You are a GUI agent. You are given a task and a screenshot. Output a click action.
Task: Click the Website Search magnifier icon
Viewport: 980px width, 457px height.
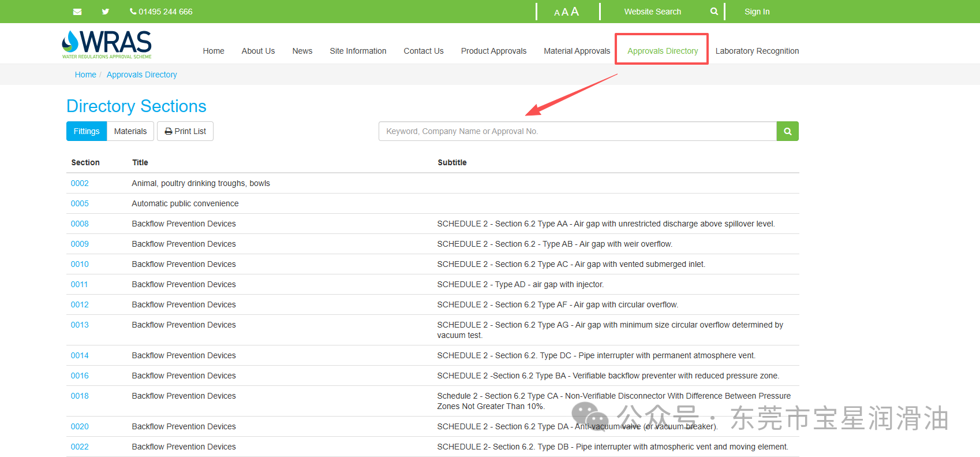point(714,12)
